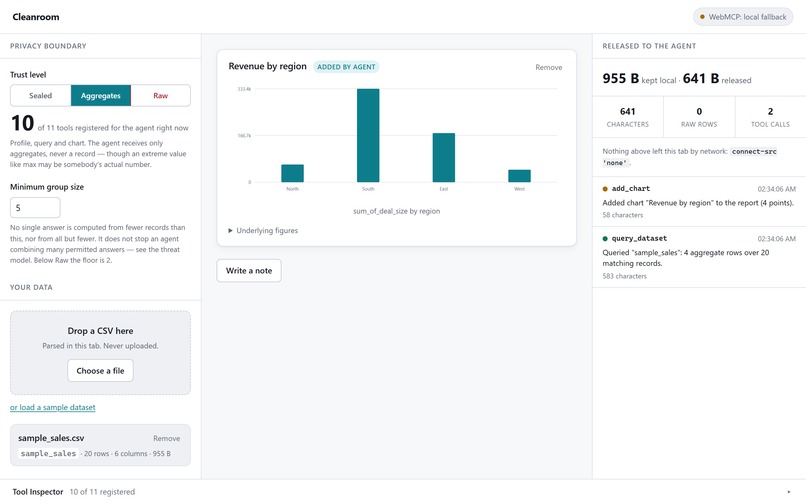Switch trust level to Raw

pos(160,96)
